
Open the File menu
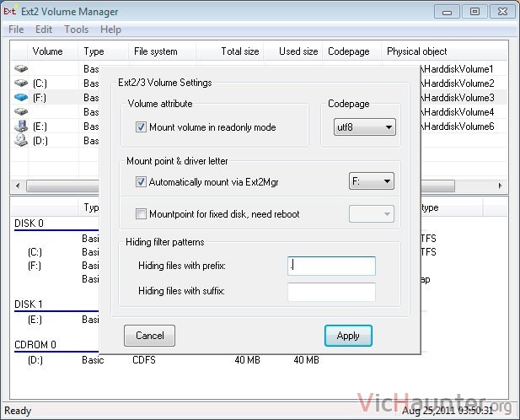click(16, 30)
